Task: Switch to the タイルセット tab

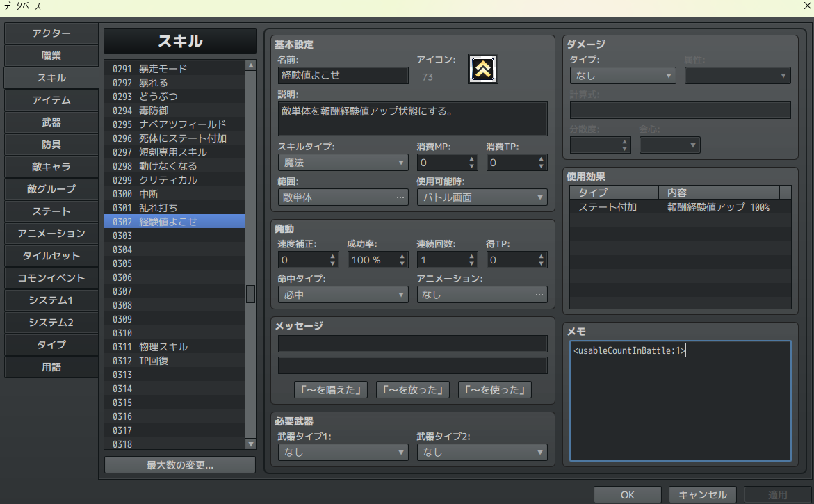Action: point(51,256)
